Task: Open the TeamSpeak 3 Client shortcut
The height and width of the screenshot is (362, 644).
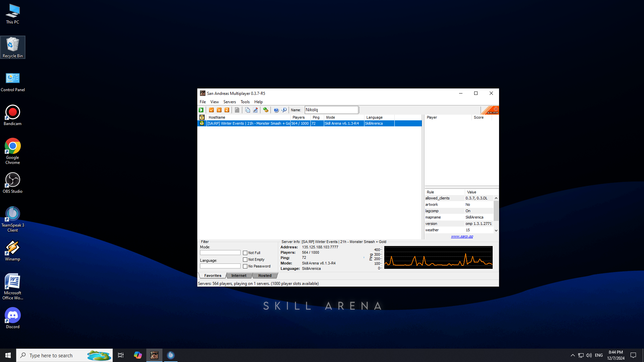Action: [13, 220]
